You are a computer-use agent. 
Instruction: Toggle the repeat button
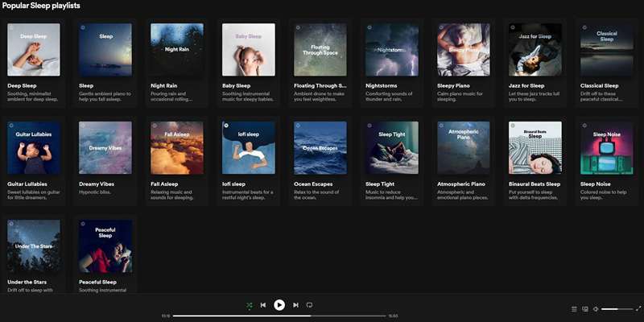tap(310, 305)
